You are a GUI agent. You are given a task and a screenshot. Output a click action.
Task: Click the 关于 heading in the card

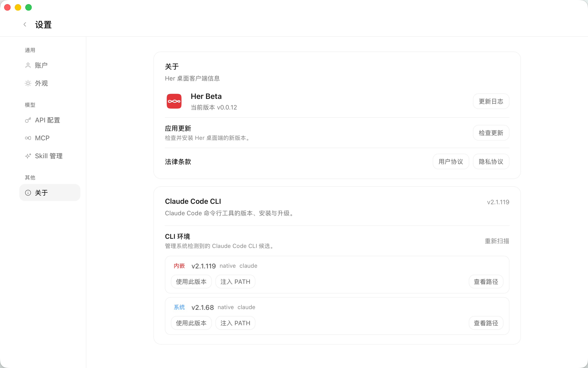172,66
